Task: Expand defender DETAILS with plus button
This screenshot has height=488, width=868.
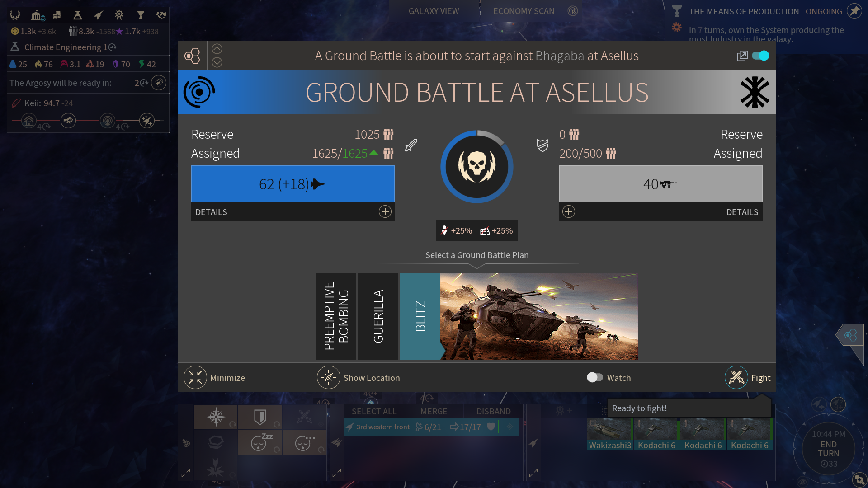Action: tap(568, 211)
